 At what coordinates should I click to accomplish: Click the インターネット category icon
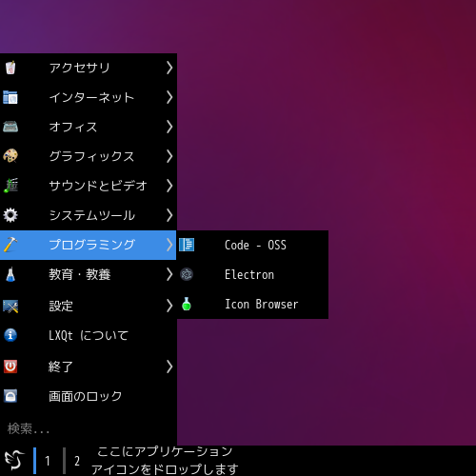[10, 97]
